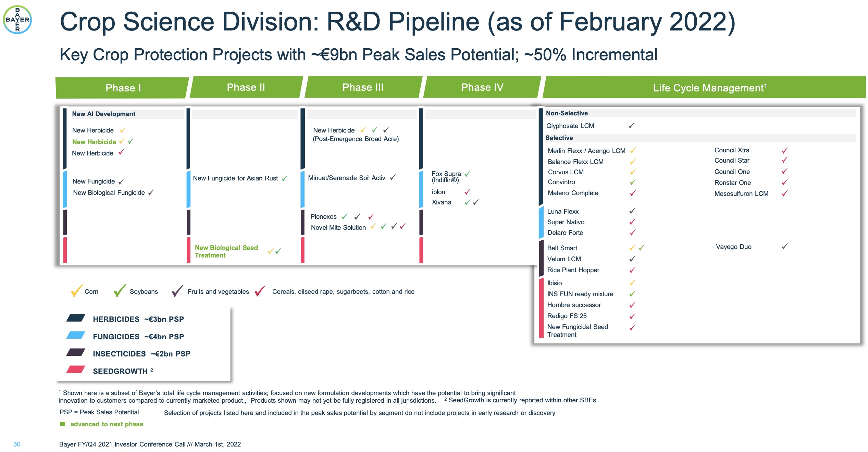Click the New Fungicidal Seed Treatment checkmark
868x452 pixels.
(632, 327)
